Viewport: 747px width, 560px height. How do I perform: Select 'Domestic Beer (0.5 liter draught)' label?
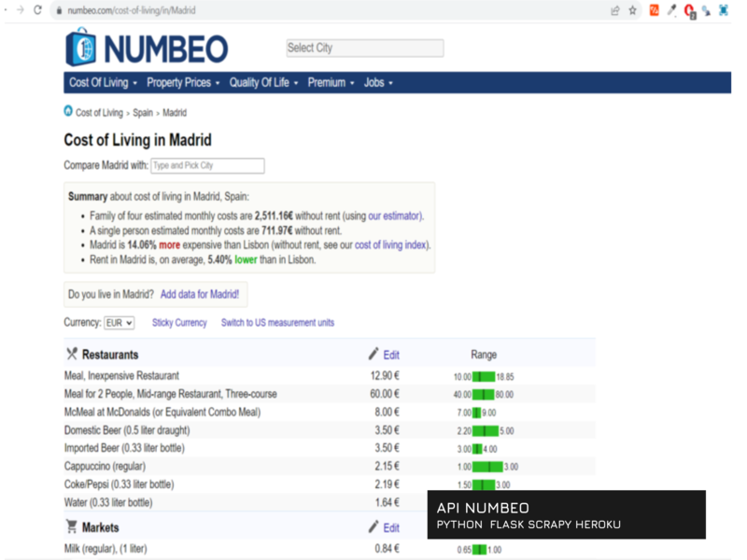click(x=127, y=430)
